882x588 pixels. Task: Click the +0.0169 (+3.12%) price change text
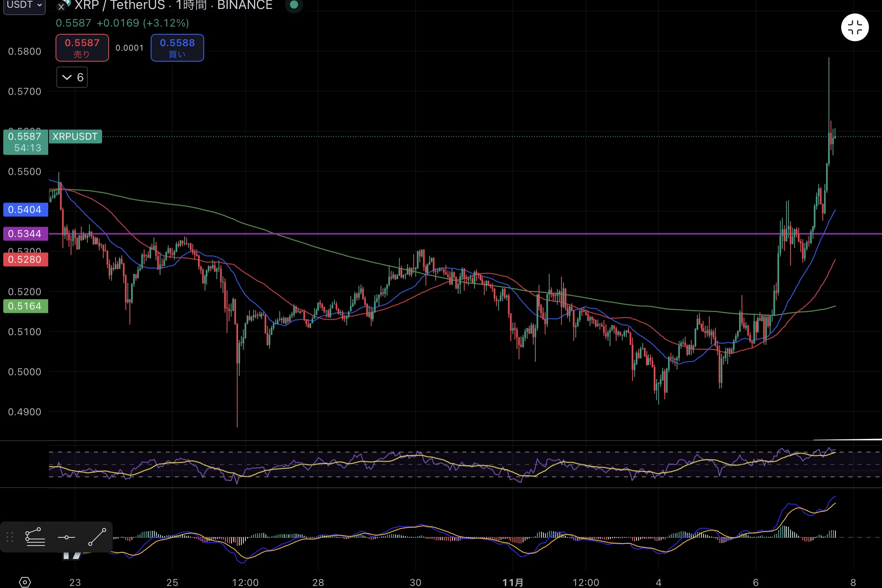coord(143,23)
